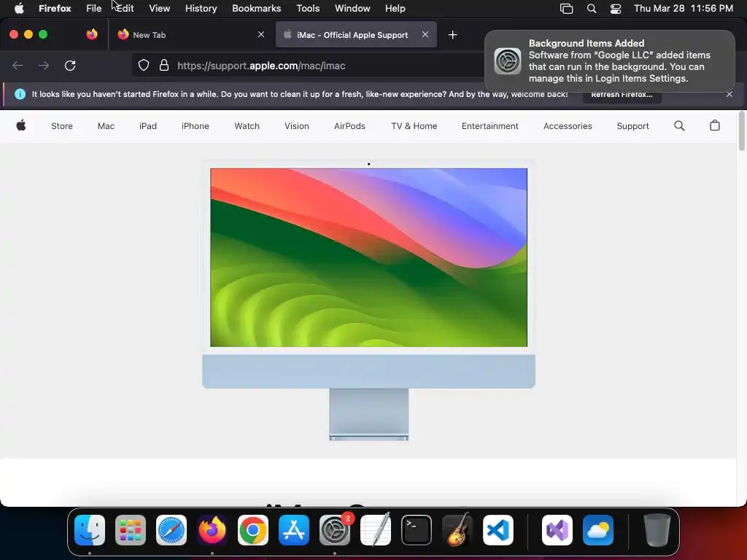Open TextEdit from the Dock
The width and height of the screenshot is (747, 560).
pyautogui.click(x=376, y=530)
